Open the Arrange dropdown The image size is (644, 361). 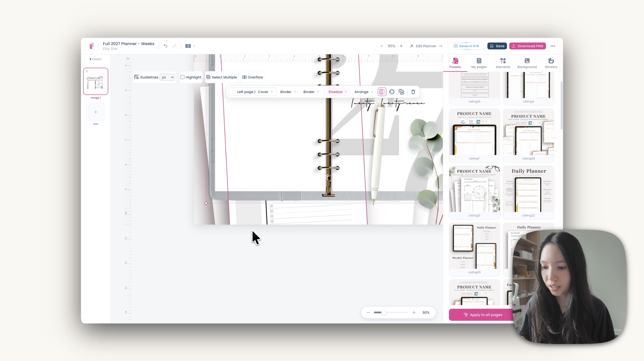pos(363,92)
